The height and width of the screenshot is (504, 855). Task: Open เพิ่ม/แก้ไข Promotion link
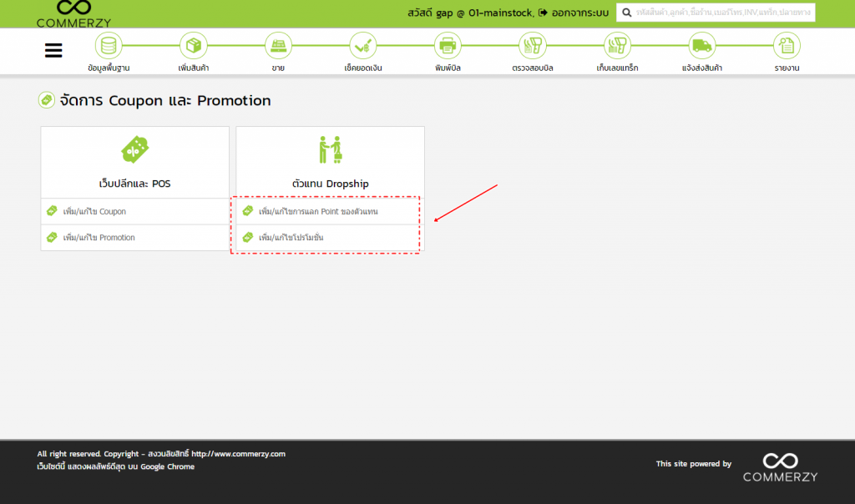(99, 238)
